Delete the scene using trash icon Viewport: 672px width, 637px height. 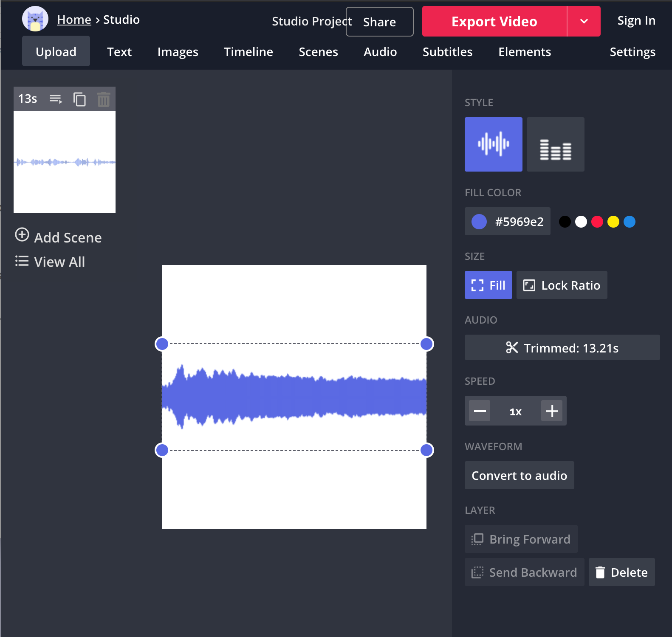[103, 99]
